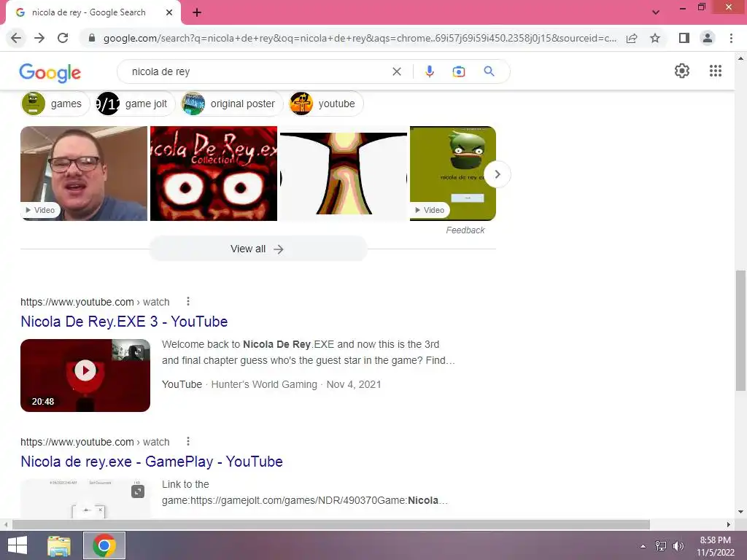The width and height of the screenshot is (747, 560).
Task: Open File Explorer from the taskbar
Action: click(x=59, y=545)
